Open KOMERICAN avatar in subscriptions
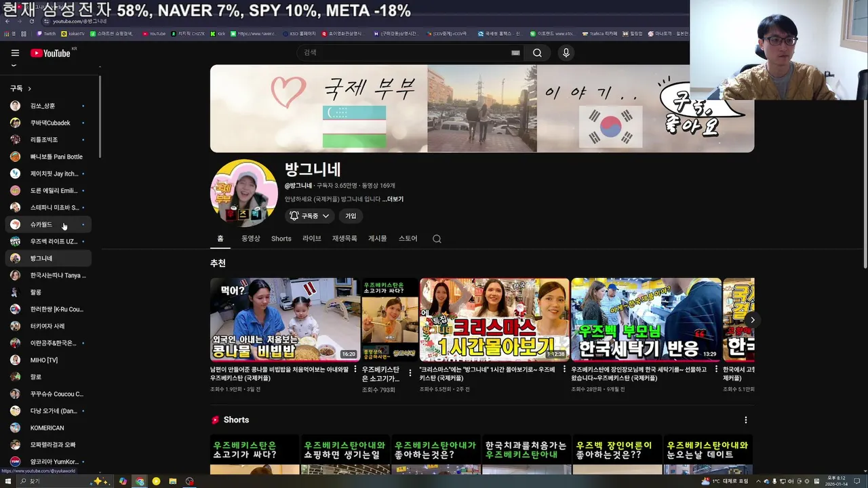Viewport: 868px width, 488px height. coord(15,428)
